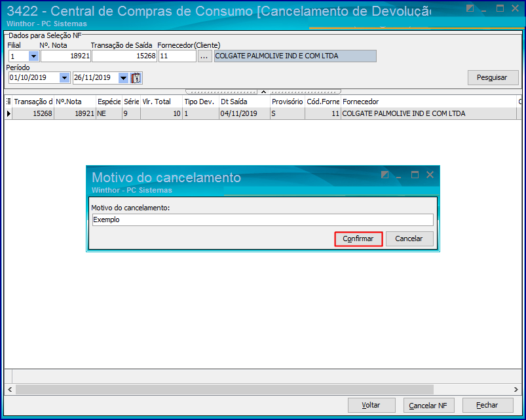The image size is (526, 420).
Task: Confirm the cancellation reason
Action: pos(358,239)
